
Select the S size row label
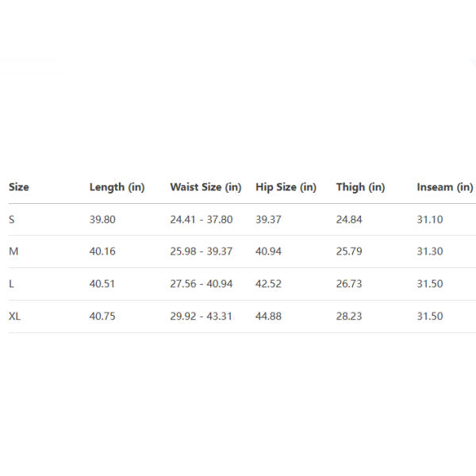tap(12, 220)
